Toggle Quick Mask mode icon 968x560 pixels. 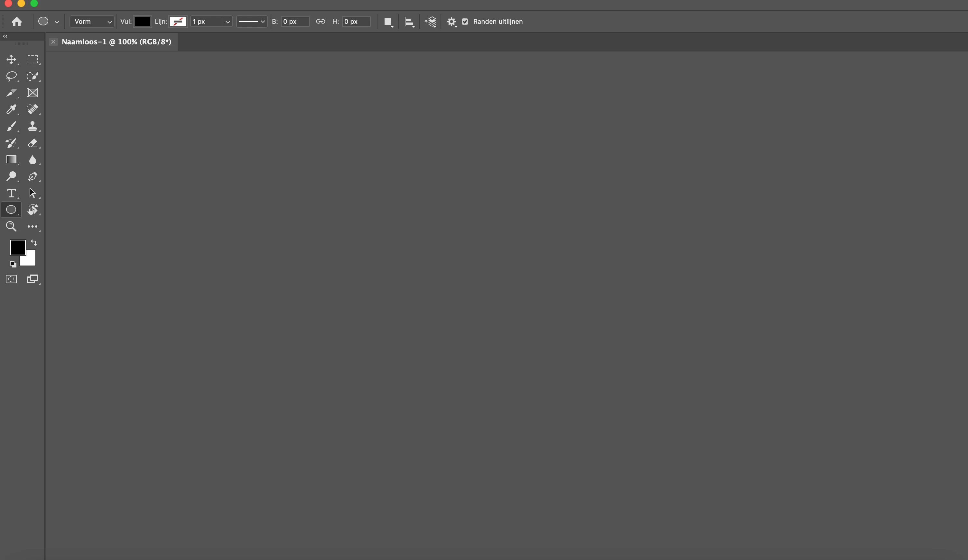(11, 279)
